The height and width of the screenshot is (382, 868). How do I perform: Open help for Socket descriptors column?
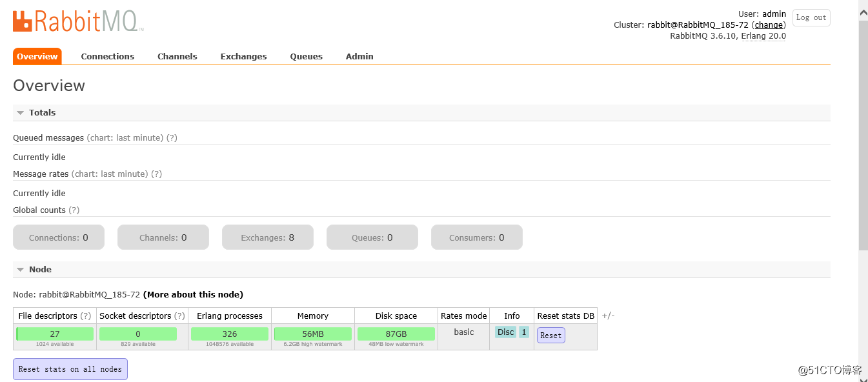tap(179, 316)
